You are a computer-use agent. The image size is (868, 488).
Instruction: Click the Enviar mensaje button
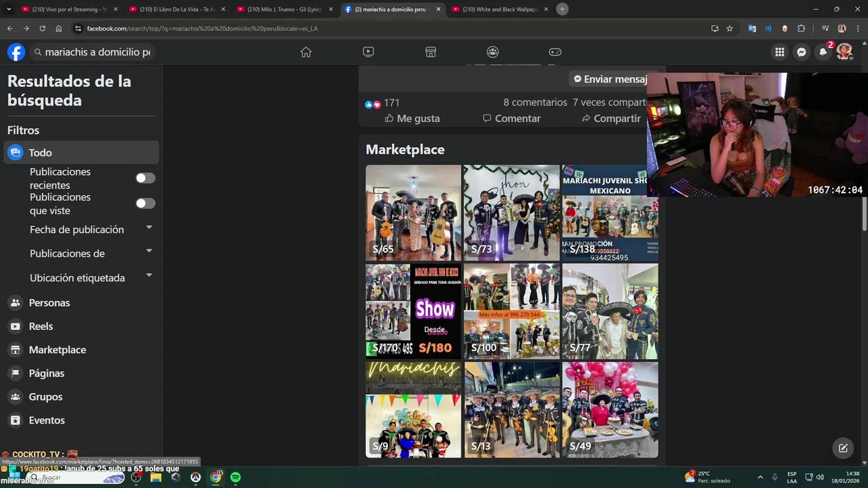tap(609, 79)
